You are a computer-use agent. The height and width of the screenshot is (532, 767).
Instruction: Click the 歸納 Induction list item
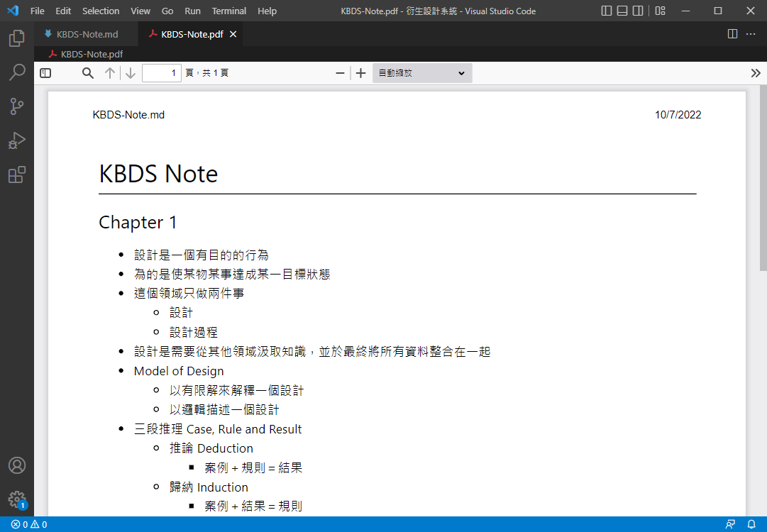pyautogui.click(x=209, y=487)
